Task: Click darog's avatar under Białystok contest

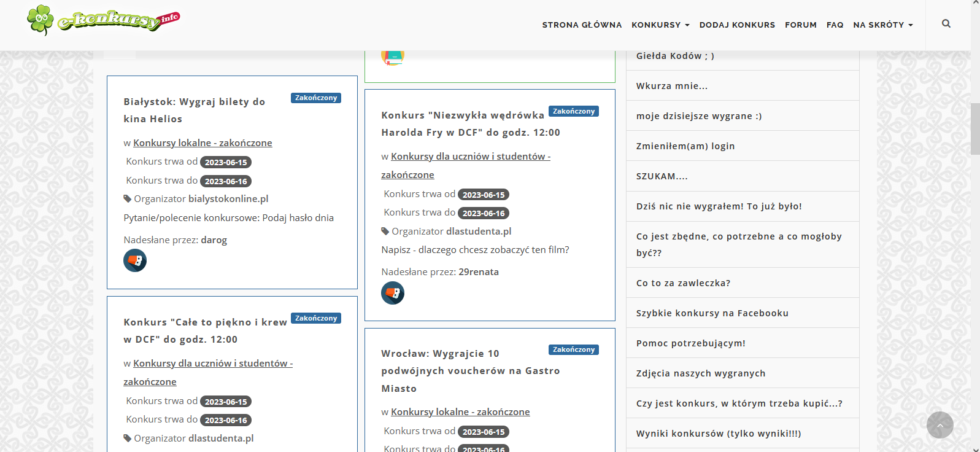Action: coord(135,260)
